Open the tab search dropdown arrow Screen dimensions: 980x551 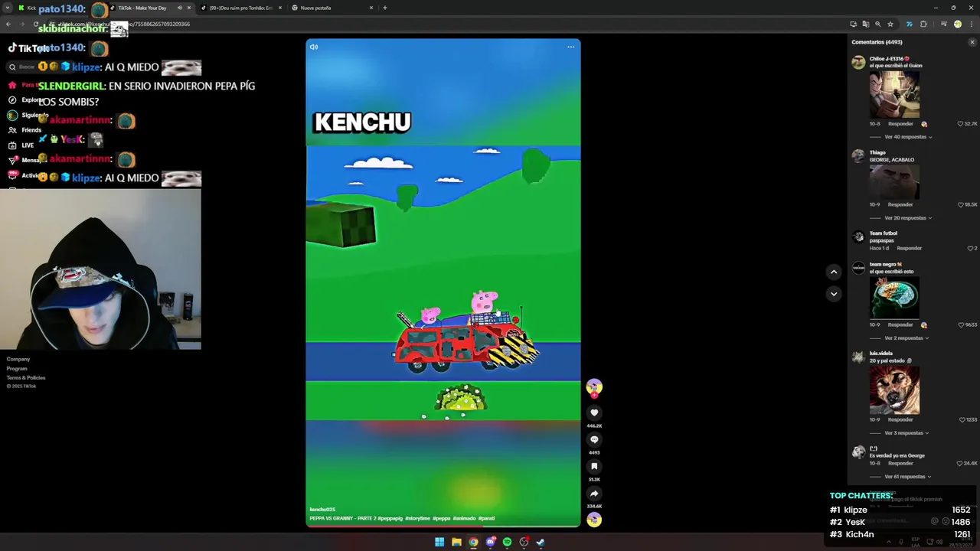[x=8, y=8]
